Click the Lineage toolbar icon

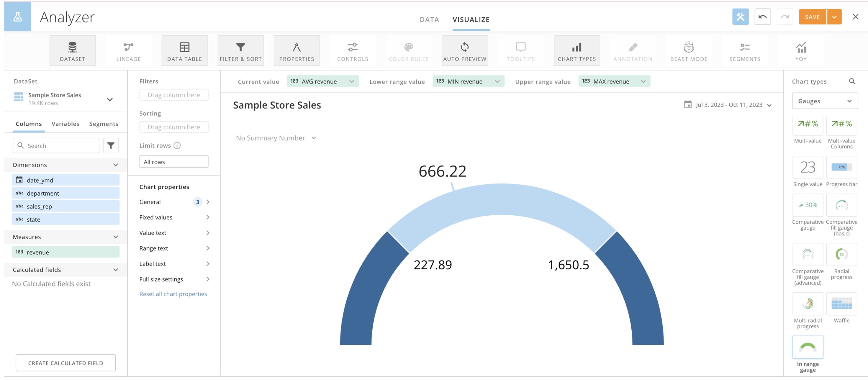coord(128,50)
